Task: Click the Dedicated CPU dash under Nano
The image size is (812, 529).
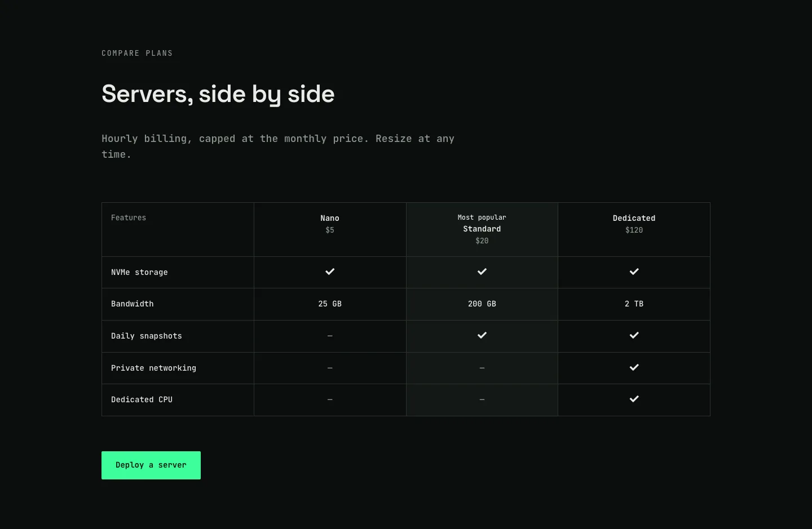Action: (330, 399)
